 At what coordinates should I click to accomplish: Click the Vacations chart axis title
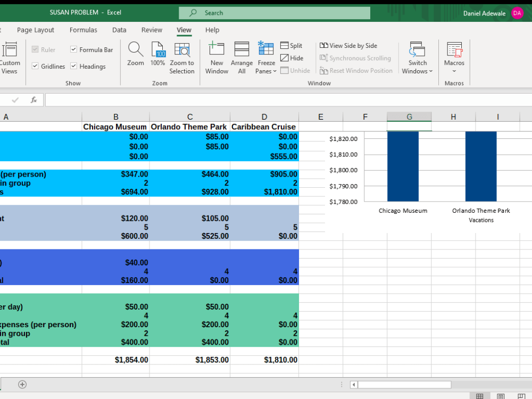(x=481, y=220)
